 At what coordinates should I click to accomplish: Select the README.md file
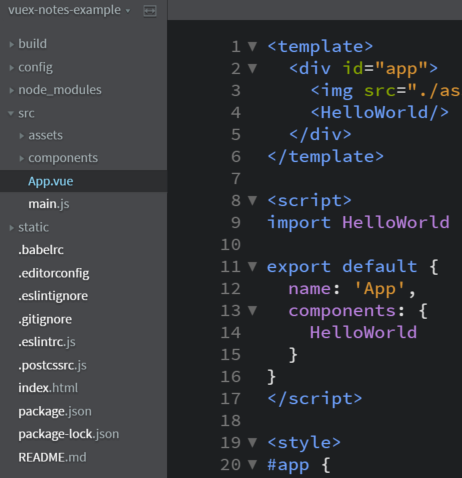click(x=52, y=457)
